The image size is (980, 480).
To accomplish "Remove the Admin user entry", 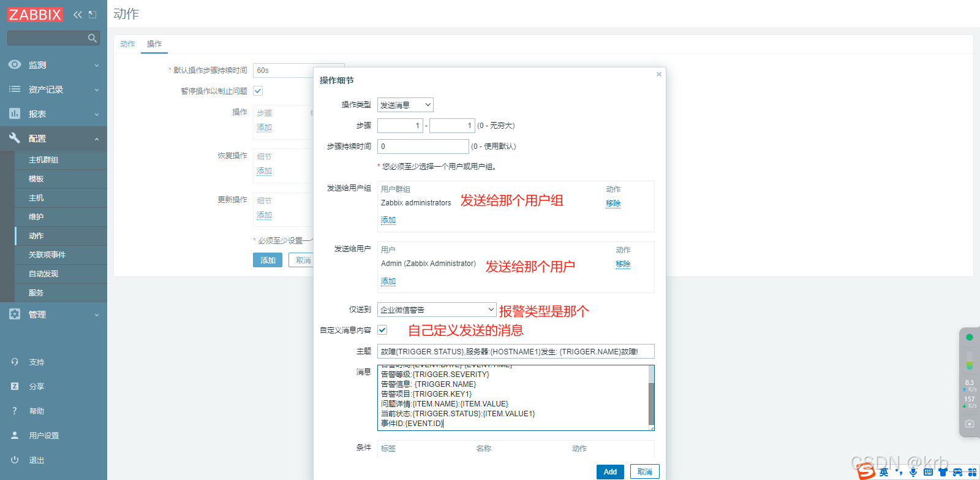I will (623, 264).
